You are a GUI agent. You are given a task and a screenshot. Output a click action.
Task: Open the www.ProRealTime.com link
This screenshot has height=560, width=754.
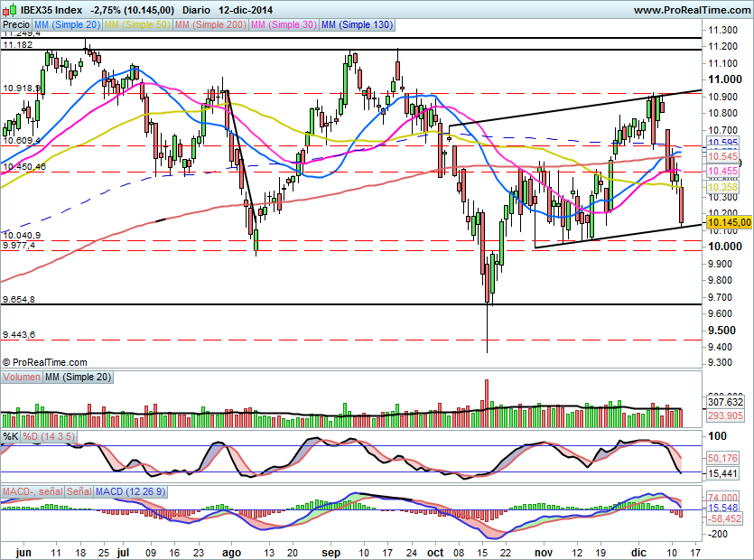point(692,10)
